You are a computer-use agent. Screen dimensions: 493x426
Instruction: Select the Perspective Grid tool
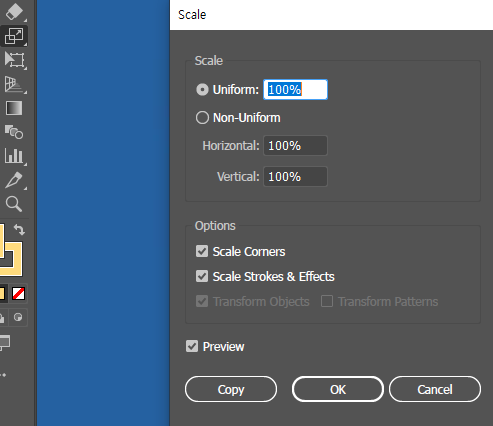tap(14, 84)
